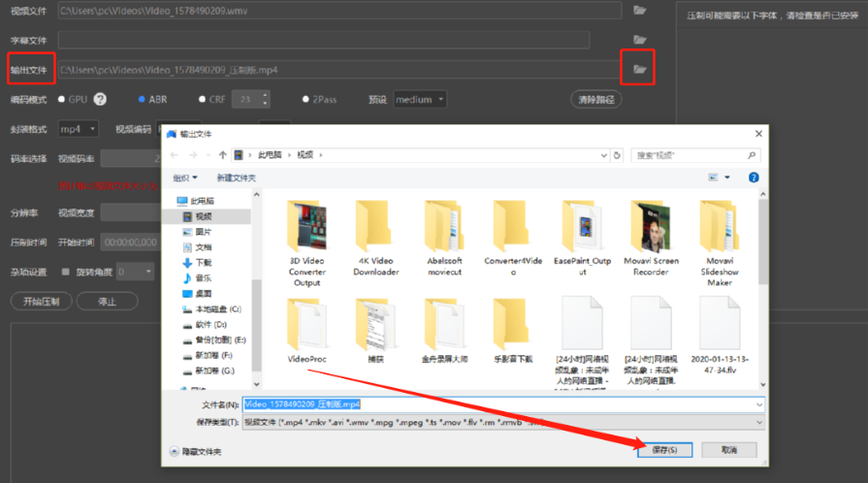Open 3D Video Converter Output folder

coord(307,243)
